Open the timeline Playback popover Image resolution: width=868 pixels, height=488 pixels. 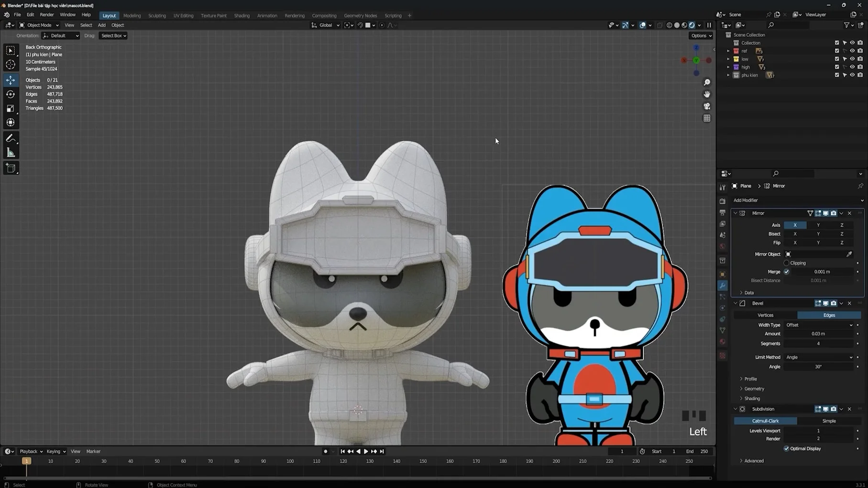click(x=31, y=451)
